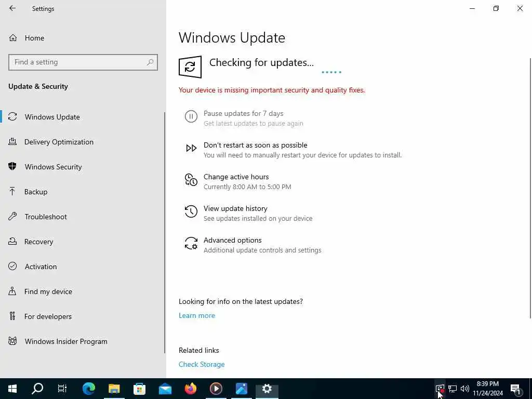This screenshot has height=399, width=532.
Task: Click the Windows Update tray icon with red dot
Action: coord(440,389)
